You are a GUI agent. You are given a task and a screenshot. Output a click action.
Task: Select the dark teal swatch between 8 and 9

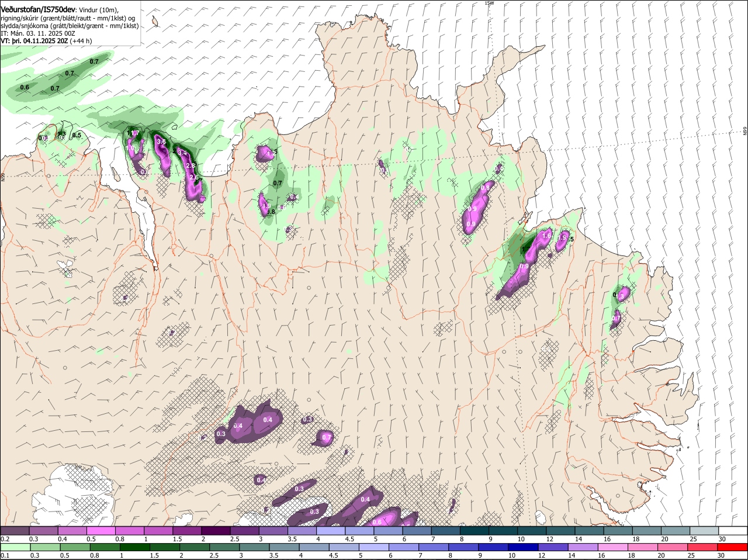(x=474, y=530)
